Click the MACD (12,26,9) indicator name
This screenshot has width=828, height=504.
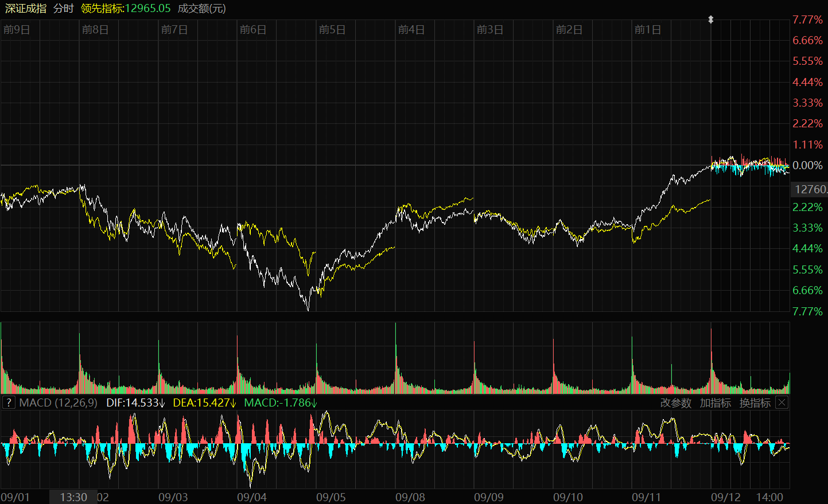tap(58, 403)
